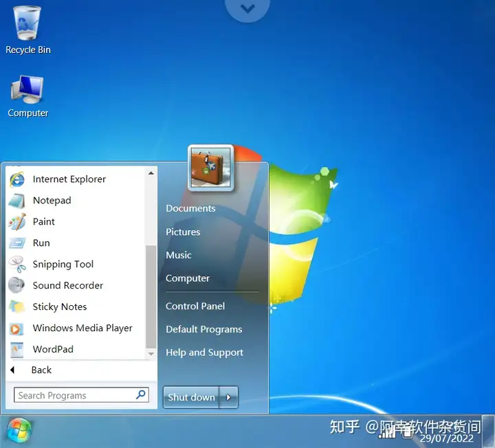
Task: Click the Windows Media Player icon
Action: pos(16,328)
